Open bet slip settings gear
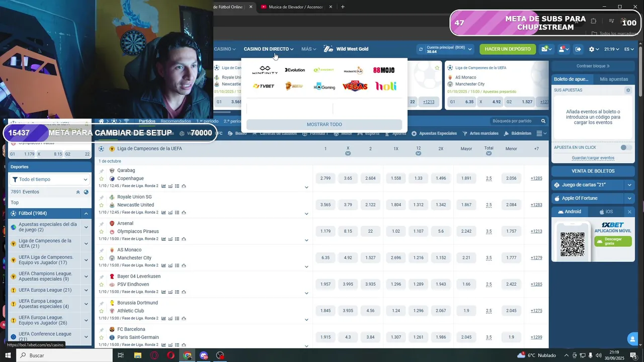Image resolution: width=644 pixels, height=362 pixels. click(x=628, y=90)
